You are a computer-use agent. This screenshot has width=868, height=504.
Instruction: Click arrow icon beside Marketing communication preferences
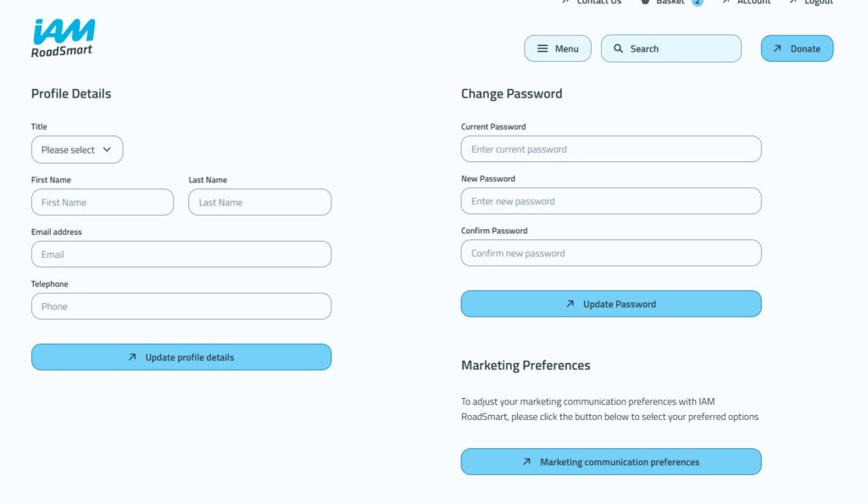526,462
